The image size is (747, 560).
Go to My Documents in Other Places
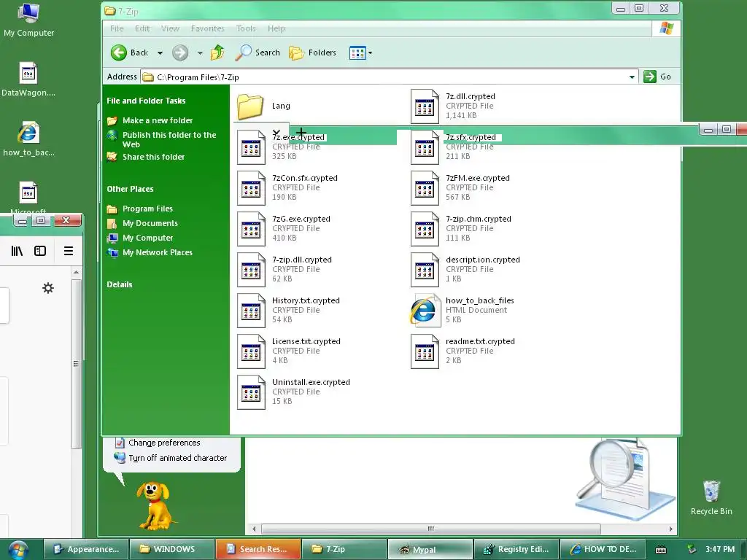[x=150, y=223]
